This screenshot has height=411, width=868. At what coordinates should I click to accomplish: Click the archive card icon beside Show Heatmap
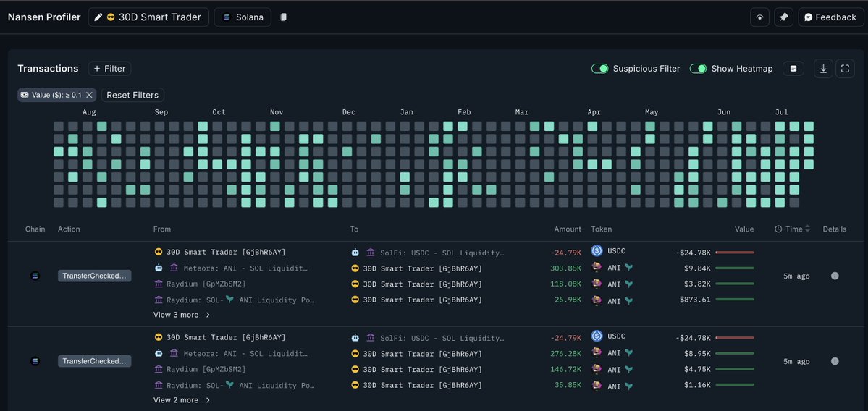coord(793,69)
